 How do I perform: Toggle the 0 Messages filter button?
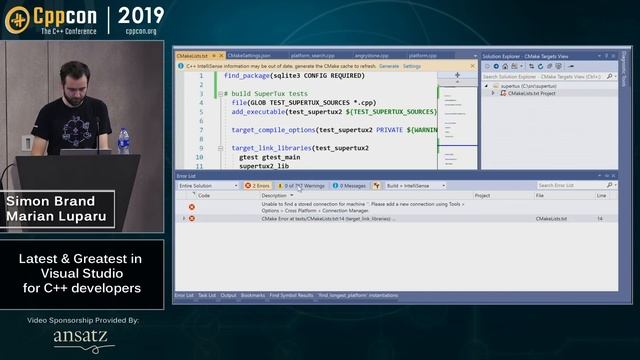349,186
